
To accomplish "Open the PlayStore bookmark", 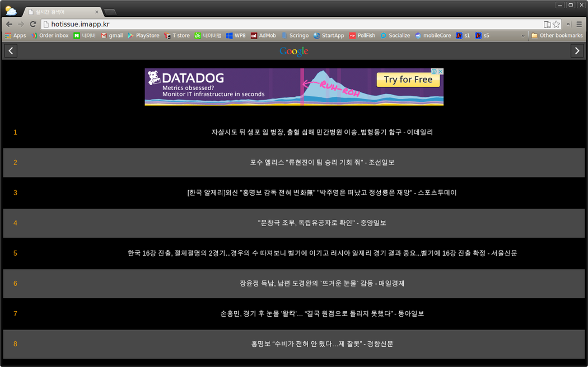I will (143, 35).
